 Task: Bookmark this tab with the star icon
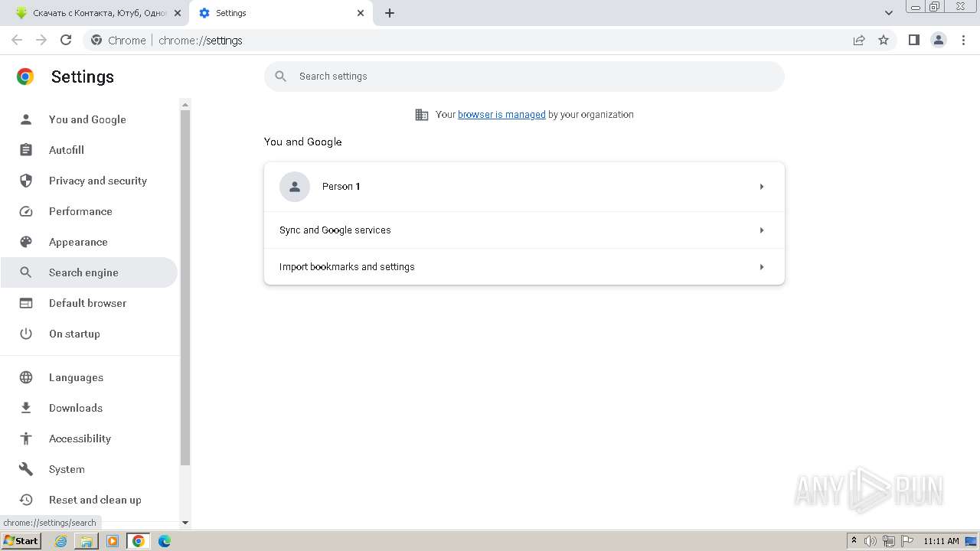pos(884,40)
